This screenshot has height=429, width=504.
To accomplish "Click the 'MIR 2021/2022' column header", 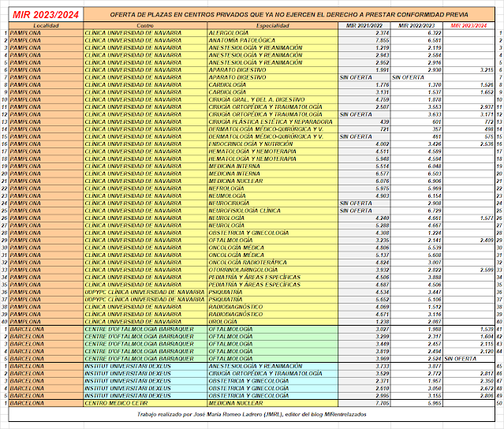I will click(x=364, y=26).
